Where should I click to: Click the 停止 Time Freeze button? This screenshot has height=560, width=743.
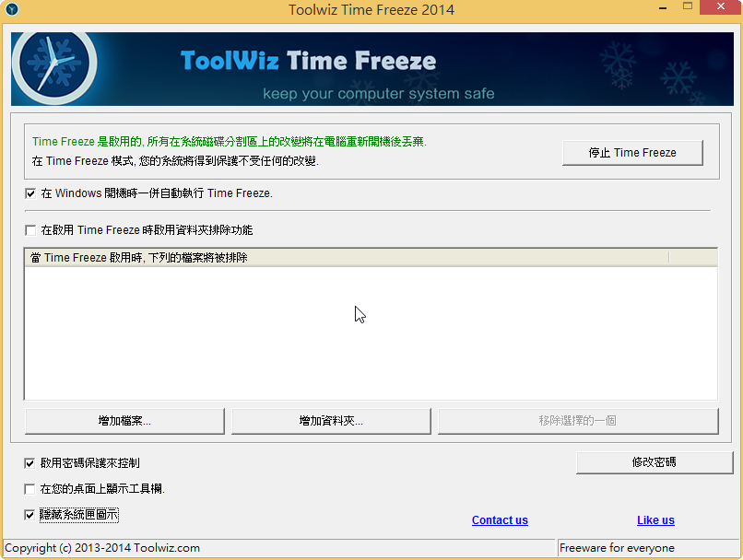pyautogui.click(x=632, y=152)
